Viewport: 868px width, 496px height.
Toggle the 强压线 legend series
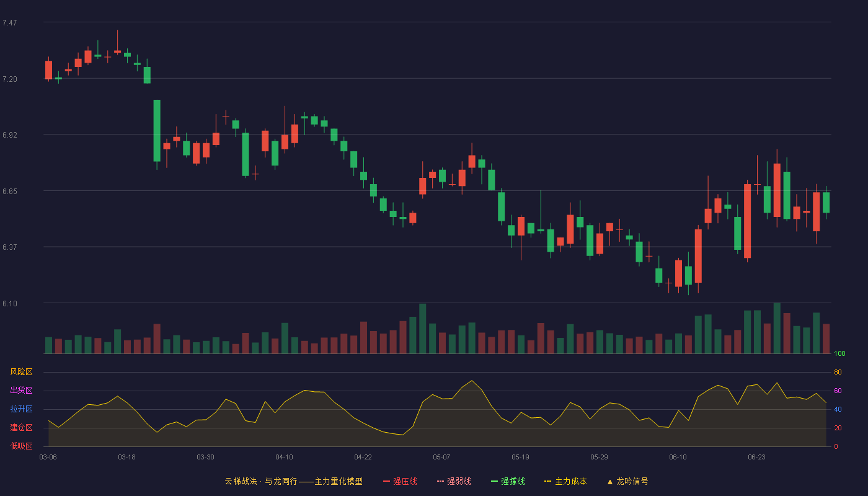[x=400, y=481]
